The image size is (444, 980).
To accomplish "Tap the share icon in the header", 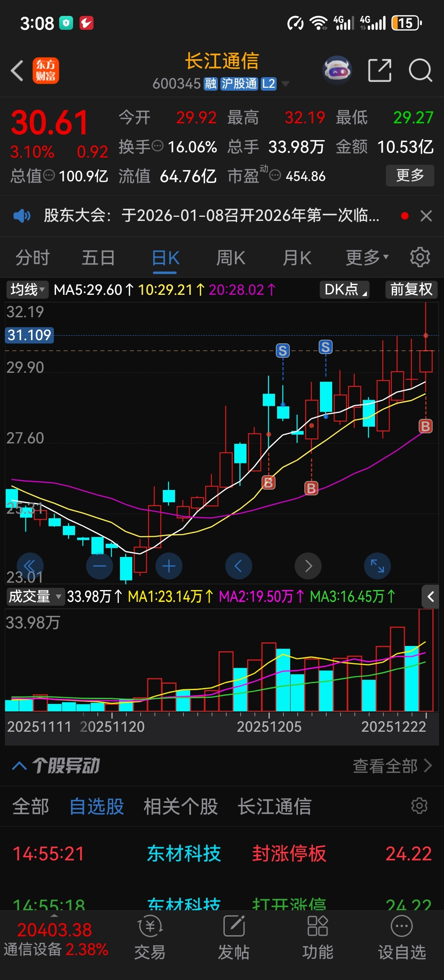I will 380,70.
